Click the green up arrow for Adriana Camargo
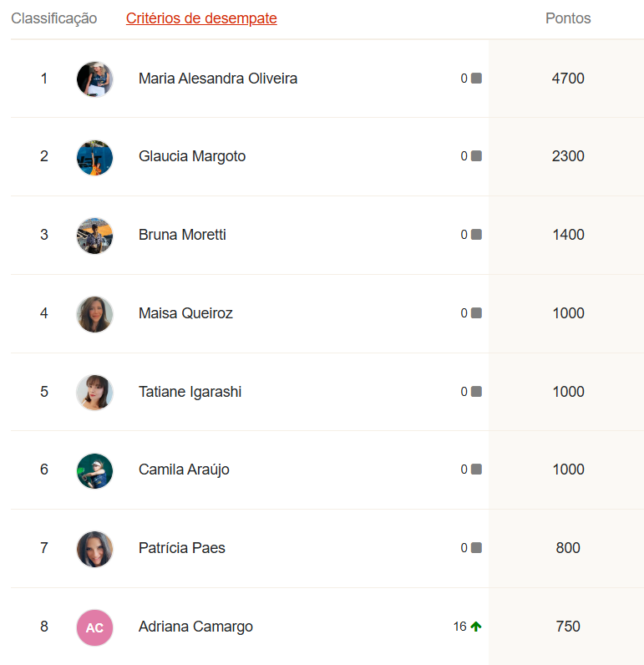 pos(476,627)
